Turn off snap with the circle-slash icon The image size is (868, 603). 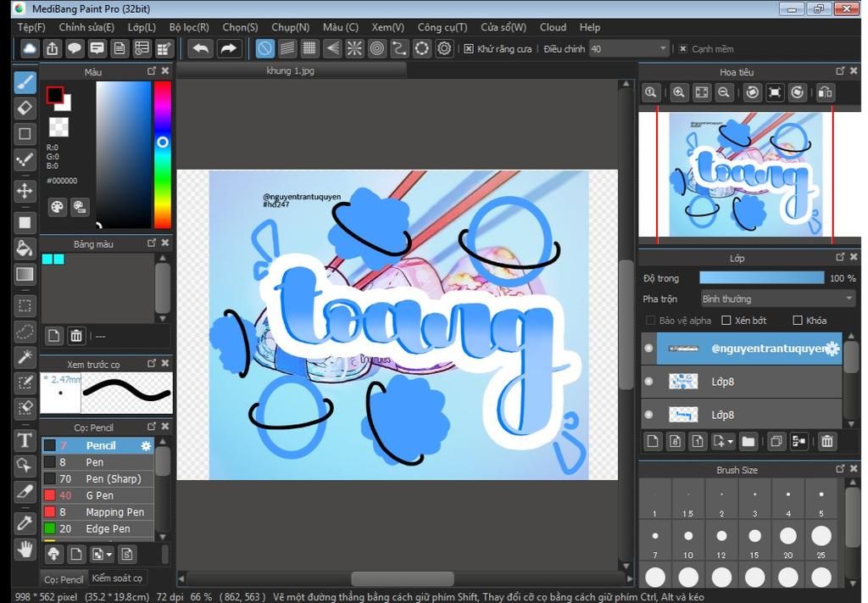264,48
